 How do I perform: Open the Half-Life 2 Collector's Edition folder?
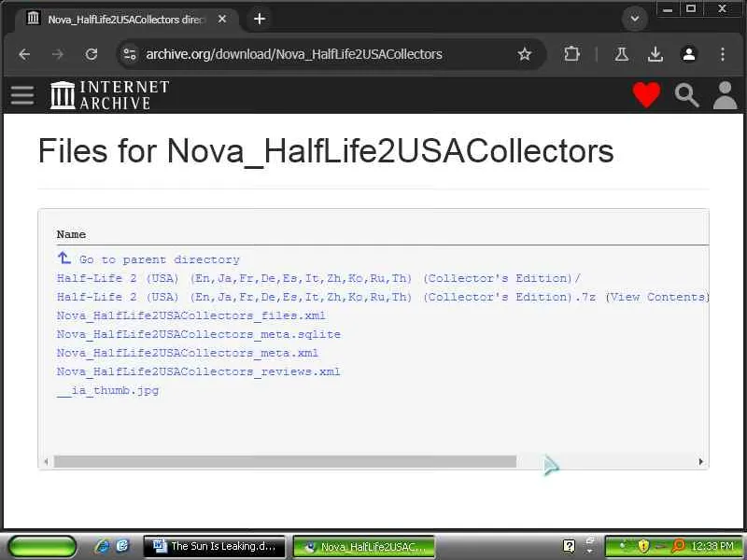pos(318,278)
